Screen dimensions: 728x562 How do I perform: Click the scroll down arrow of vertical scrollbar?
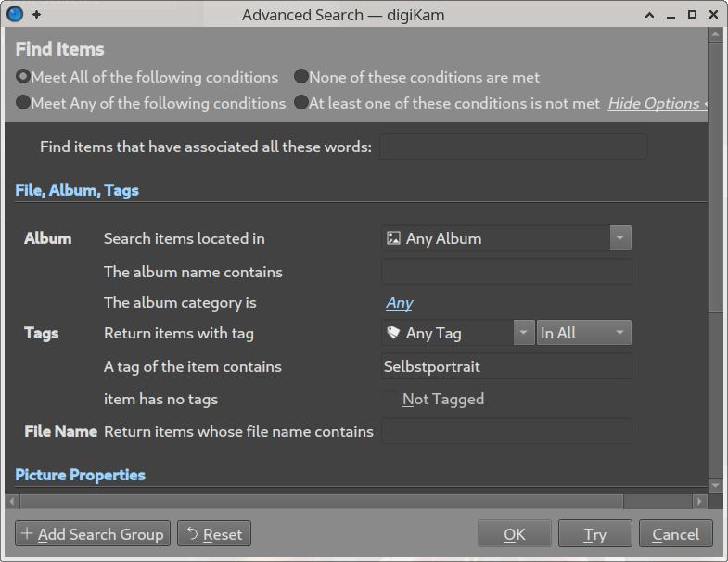click(715, 485)
